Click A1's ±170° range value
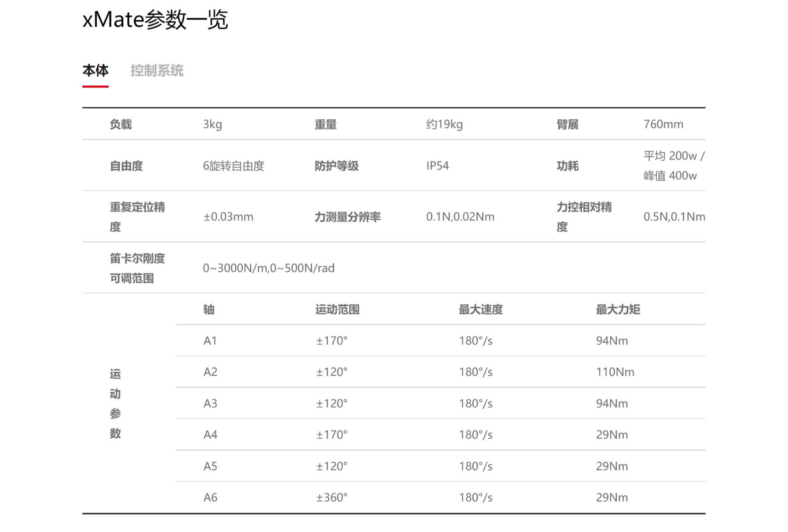Viewport: 788px width, 532px height. [x=332, y=341]
